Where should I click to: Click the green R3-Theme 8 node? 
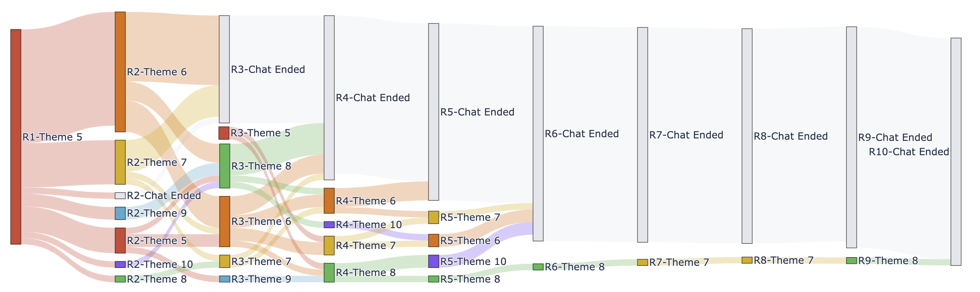[225, 166]
